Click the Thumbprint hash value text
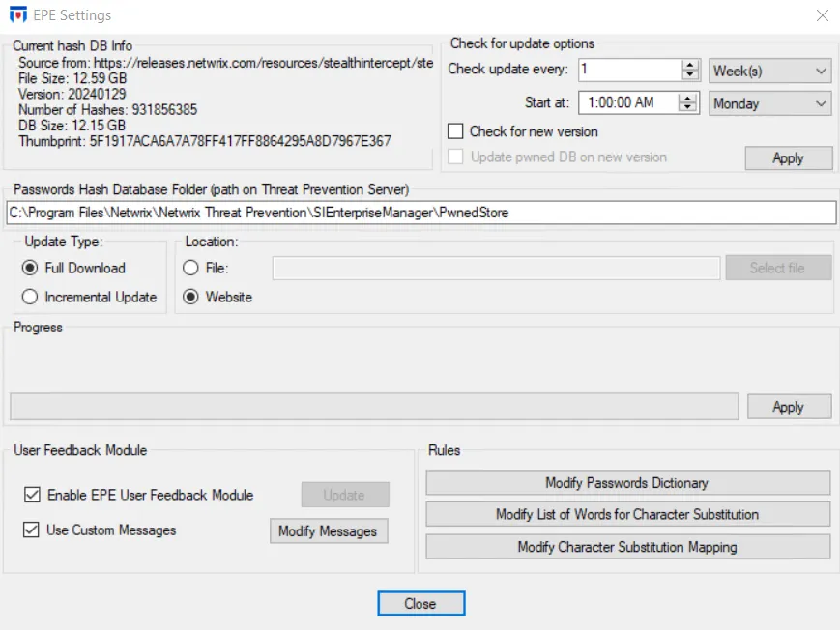This screenshot has height=630, width=840. click(240, 141)
